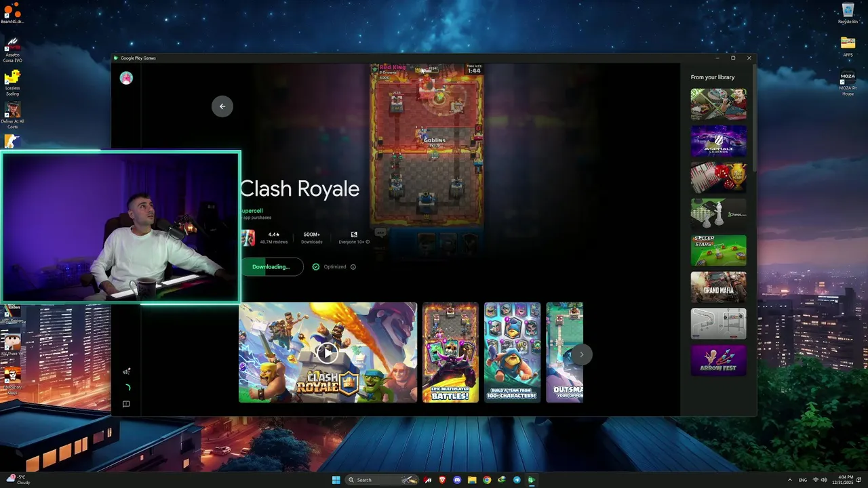Open the Counter-Strike desktop shortcut
This screenshot has height=488, width=868.
pyautogui.click(x=12, y=141)
